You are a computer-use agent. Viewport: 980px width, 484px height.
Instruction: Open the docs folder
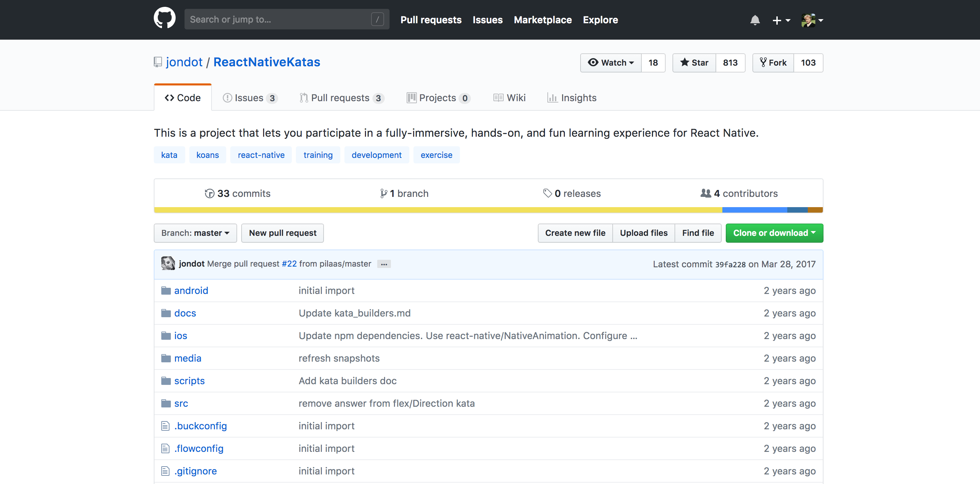[185, 313]
